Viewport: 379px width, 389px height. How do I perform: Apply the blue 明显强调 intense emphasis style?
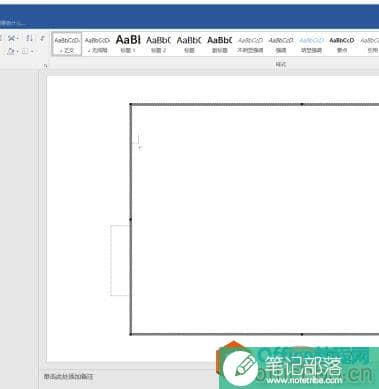click(x=311, y=44)
